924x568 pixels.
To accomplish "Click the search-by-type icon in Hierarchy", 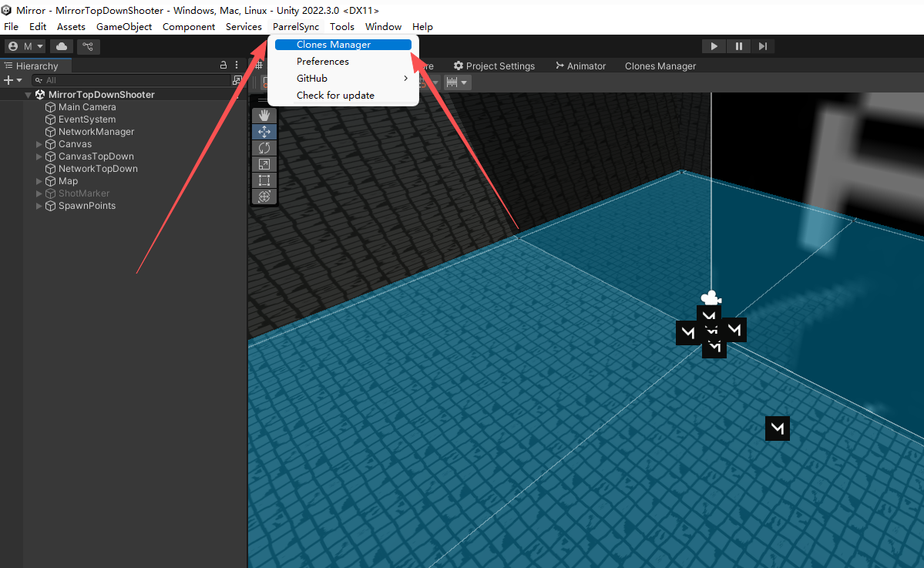I will [237, 80].
